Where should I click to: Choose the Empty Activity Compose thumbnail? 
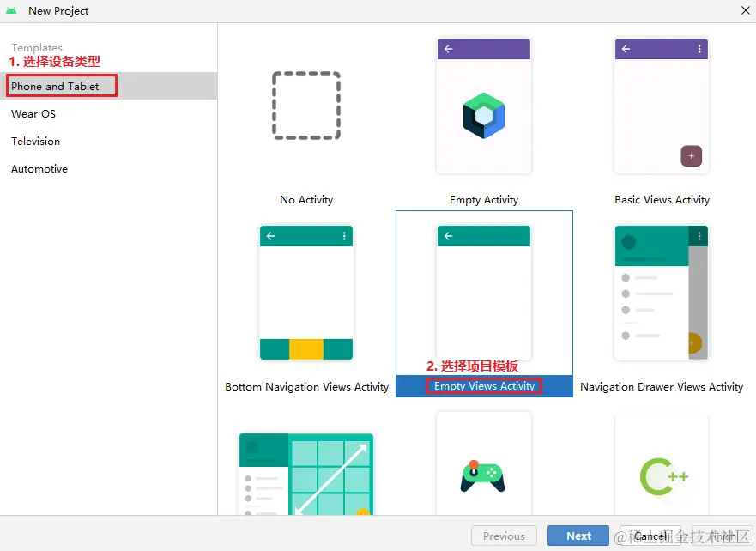click(x=484, y=106)
